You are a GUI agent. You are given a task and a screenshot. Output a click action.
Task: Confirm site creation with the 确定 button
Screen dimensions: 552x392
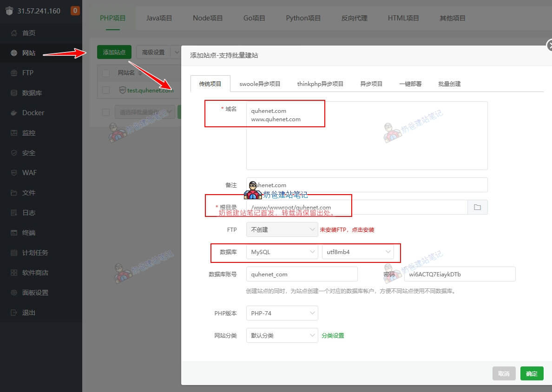pos(532,373)
